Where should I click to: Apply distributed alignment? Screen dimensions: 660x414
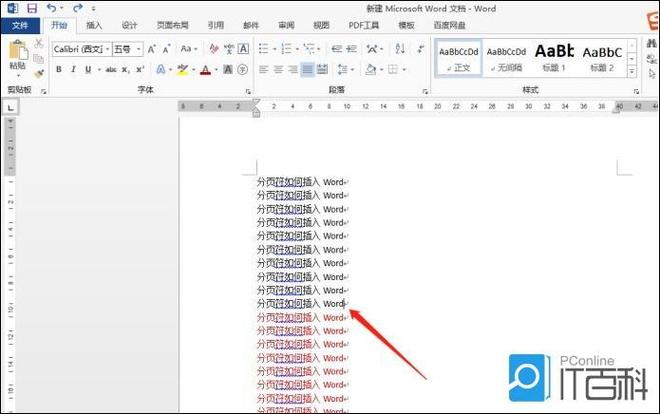tap(322, 69)
